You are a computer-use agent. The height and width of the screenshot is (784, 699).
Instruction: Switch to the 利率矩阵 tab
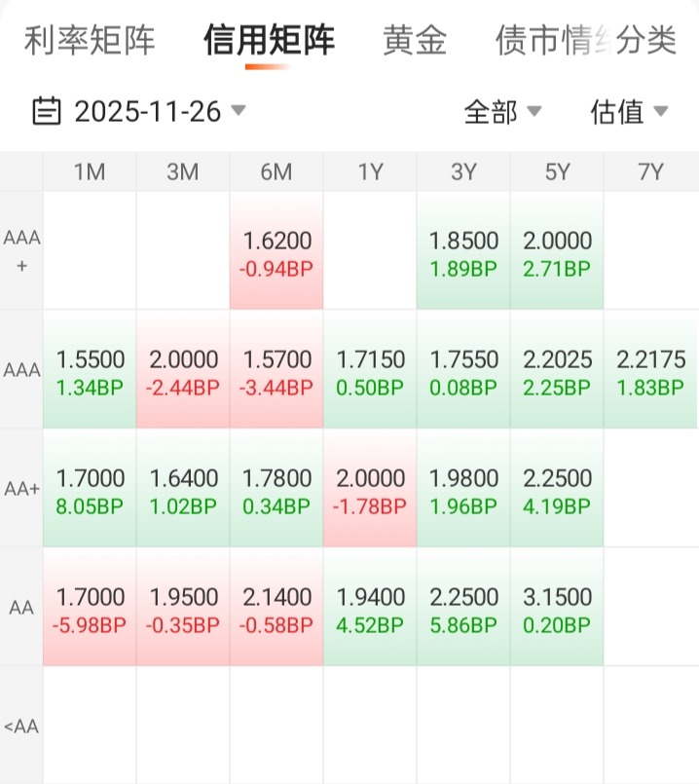[90, 41]
